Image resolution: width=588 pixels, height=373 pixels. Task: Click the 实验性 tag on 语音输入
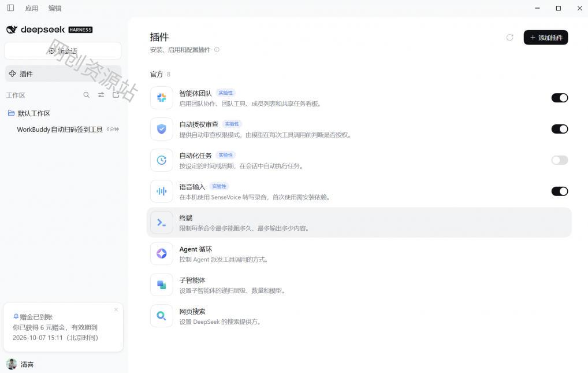[219, 186]
